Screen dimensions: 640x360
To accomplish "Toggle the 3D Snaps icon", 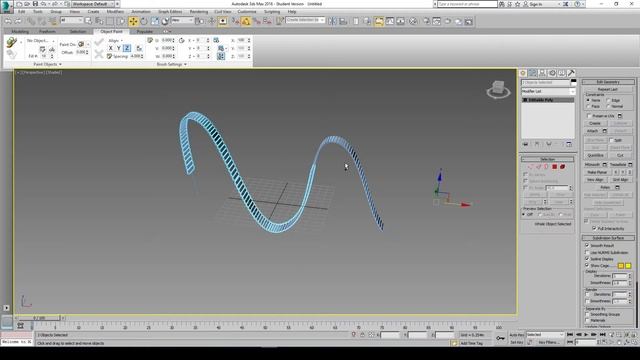I will pyautogui.click(x=236, y=21).
